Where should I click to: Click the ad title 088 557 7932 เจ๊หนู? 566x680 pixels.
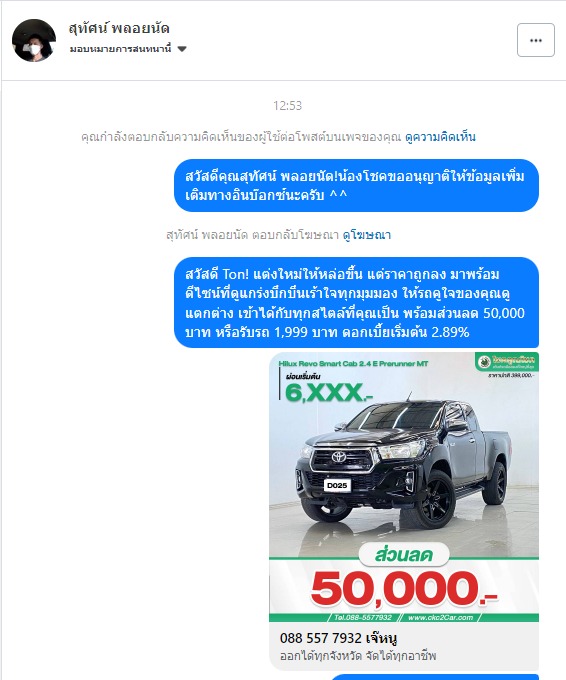tap(338, 638)
